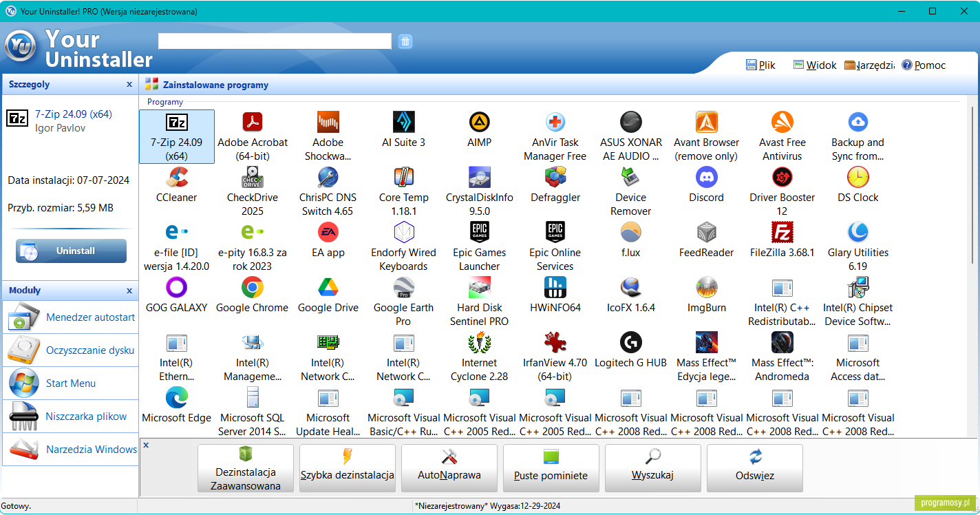Open the Start Menu module
The height and width of the screenshot is (515, 980).
(70, 383)
